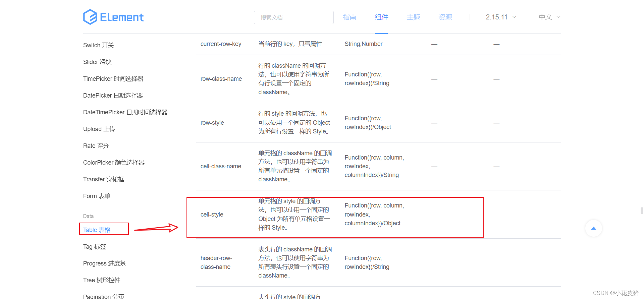Open Tag 标签 sidebar item

[95, 247]
